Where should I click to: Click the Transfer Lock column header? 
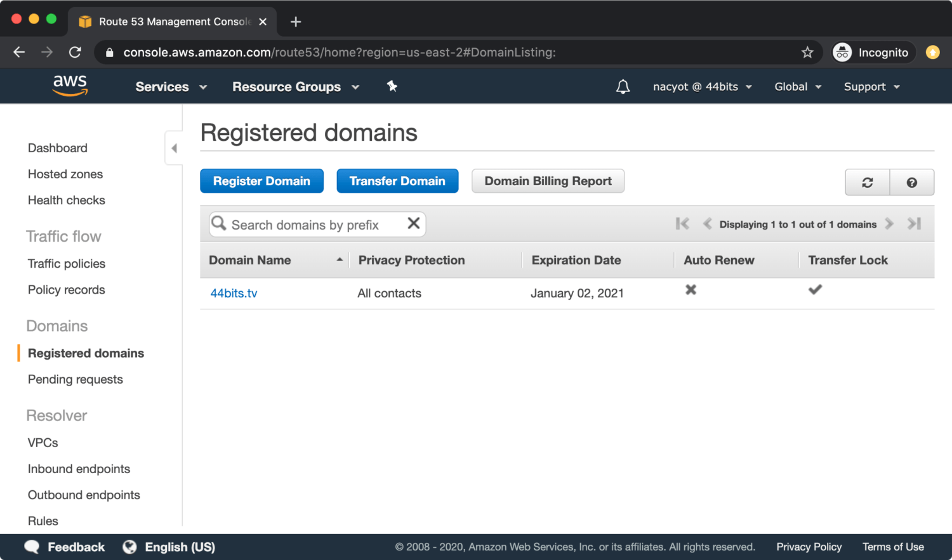pyautogui.click(x=848, y=260)
